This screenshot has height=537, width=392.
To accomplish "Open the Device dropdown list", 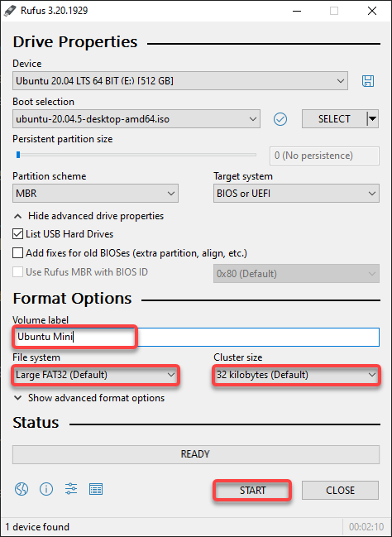I will (180, 81).
